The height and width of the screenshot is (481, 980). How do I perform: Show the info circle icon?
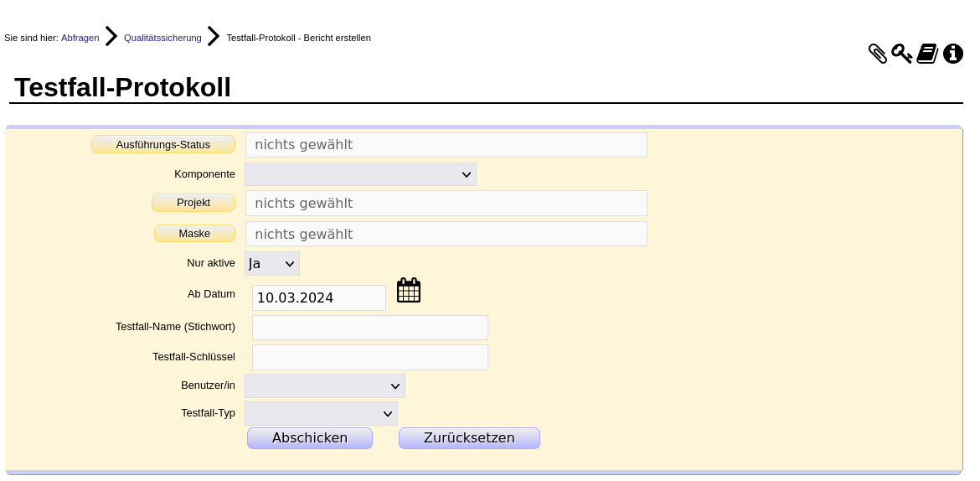coord(952,54)
